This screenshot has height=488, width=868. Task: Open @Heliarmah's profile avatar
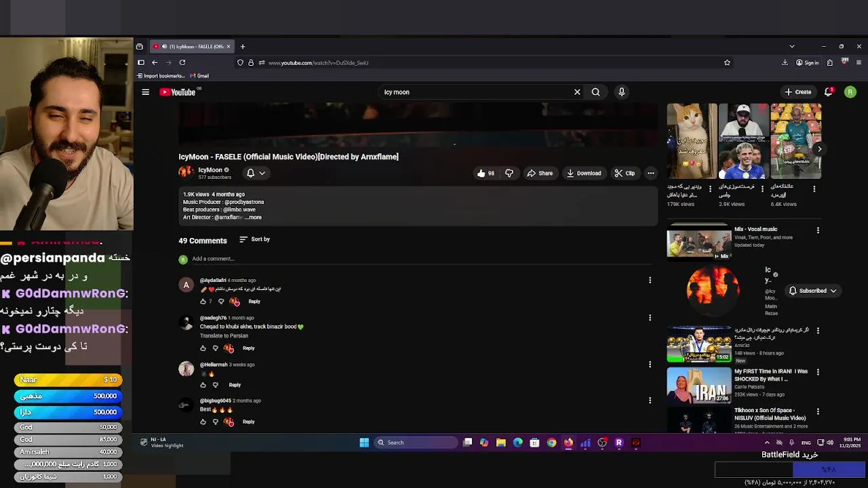click(x=186, y=368)
